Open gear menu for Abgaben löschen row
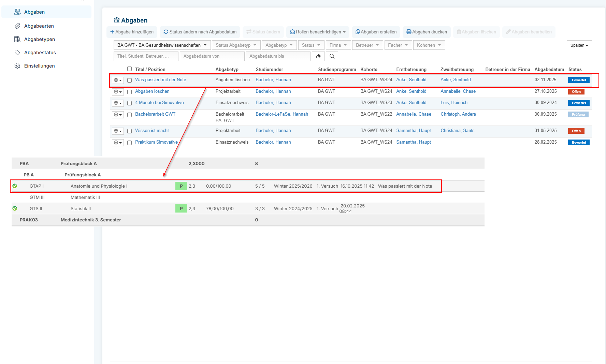Viewport: 606px width, 364px height. point(118,92)
